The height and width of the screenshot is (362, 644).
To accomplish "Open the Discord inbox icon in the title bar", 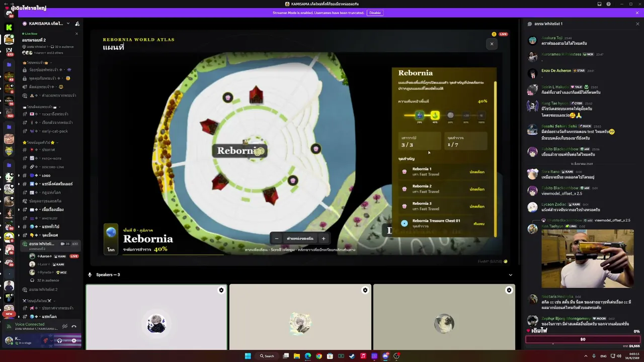I will [599, 4].
